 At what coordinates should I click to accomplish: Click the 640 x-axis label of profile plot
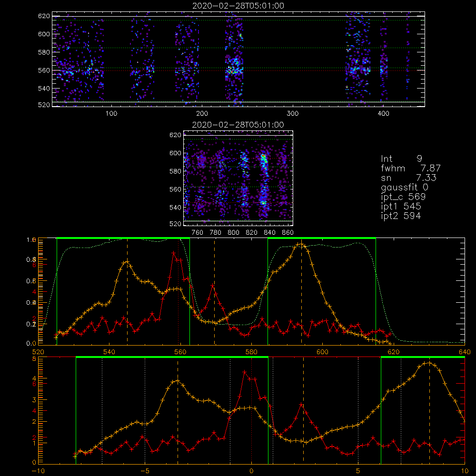465,352
